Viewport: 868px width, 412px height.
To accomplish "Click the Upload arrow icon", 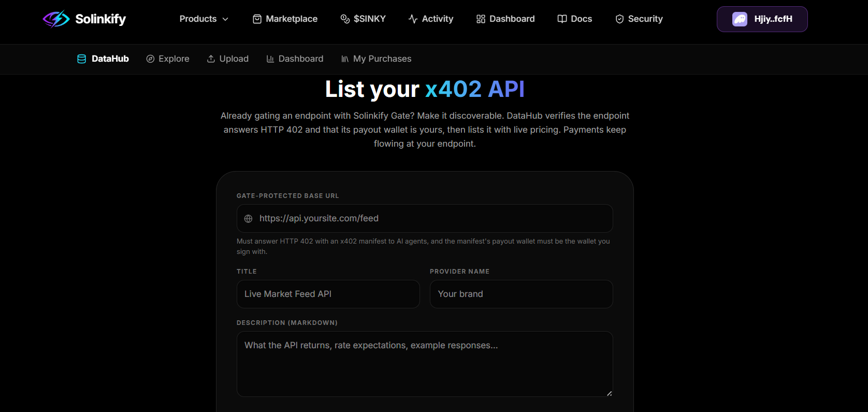I will tap(211, 59).
